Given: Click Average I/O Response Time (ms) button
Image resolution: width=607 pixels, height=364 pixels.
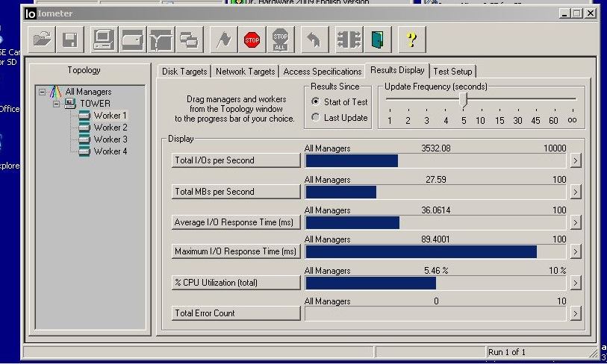Looking at the screenshot, I should 236,222.
